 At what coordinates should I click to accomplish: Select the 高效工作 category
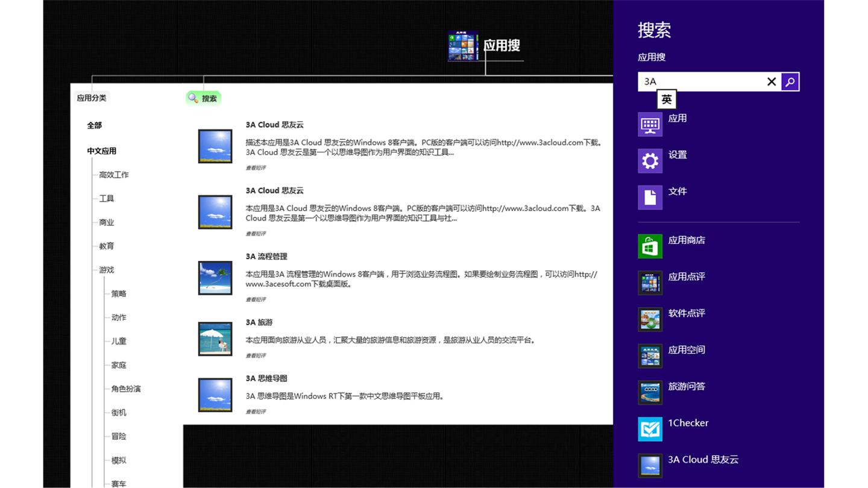(x=114, y=175)
